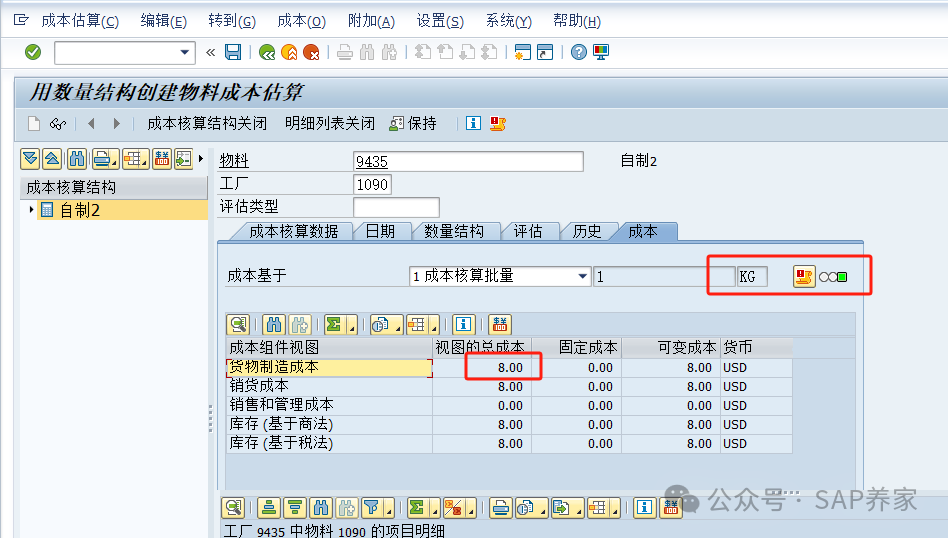This screenshot has height=538, width=948.
Task: Click the green Enter checkmark icon
Action: click(33, 53)
